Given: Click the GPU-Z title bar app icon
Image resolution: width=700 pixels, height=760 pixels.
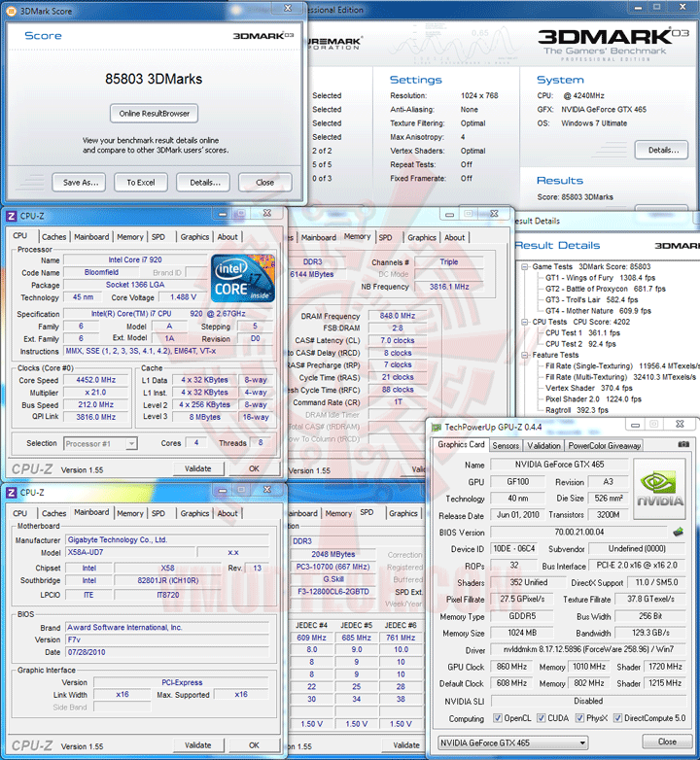Looking at the screenshot, I should click(437, 427).
